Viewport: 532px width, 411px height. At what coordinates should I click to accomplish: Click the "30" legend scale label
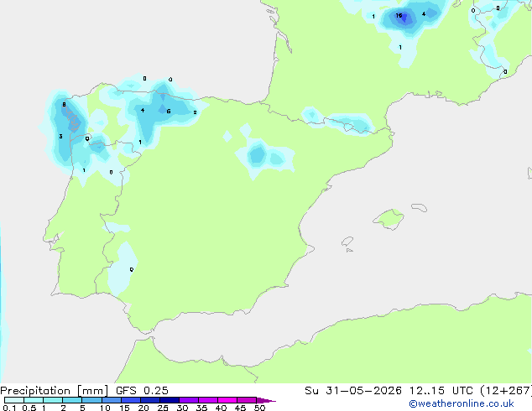click(x=182, y=408)
